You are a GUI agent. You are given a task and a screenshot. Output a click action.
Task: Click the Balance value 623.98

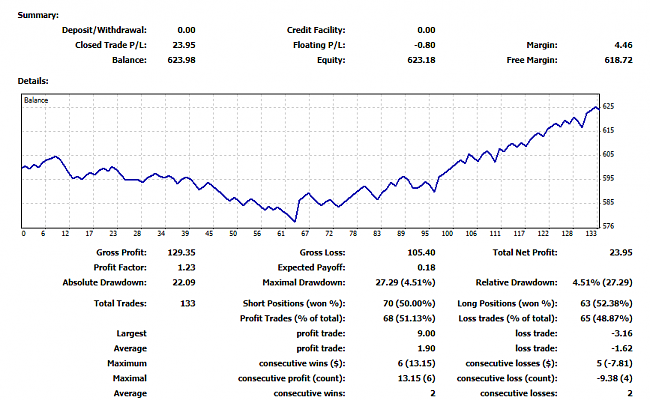182,60
